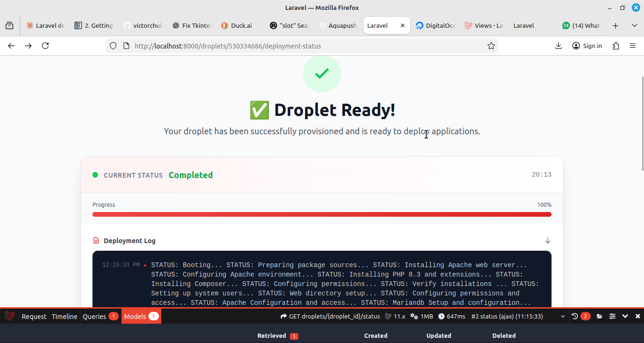644x343 pixels.
Task: Click the Laravel Debugbar logo icon
Action: 9,316
